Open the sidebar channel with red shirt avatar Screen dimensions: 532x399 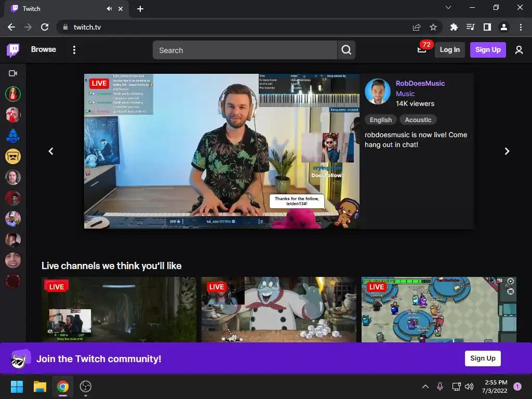(13, 115)
